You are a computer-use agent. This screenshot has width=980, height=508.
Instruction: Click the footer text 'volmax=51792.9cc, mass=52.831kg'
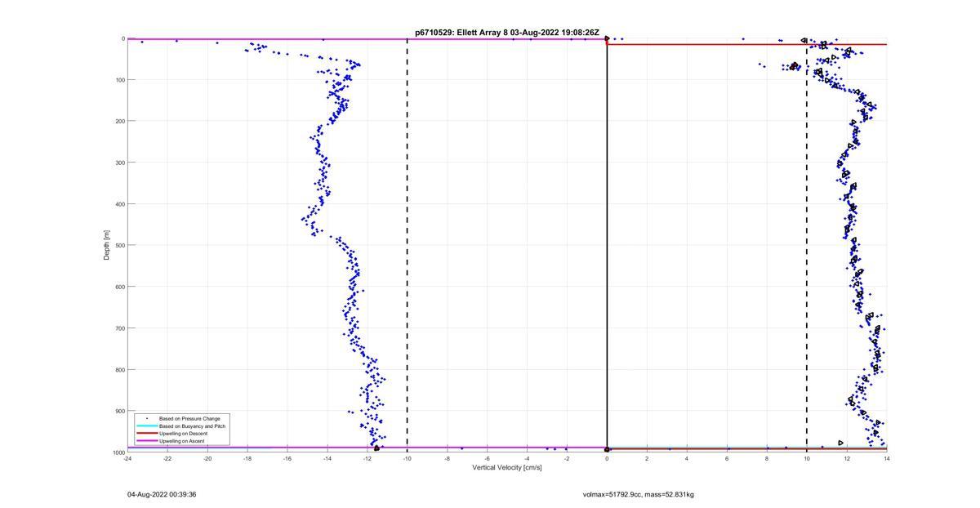click(639, 494)
